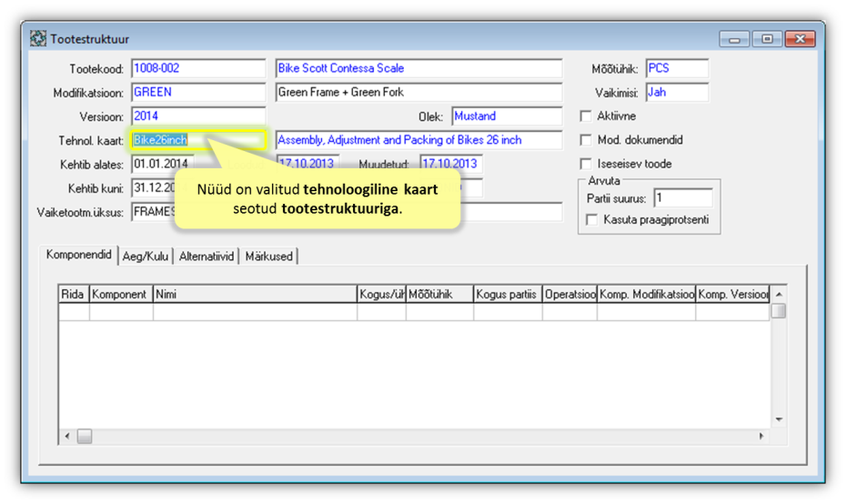Click the Partii suurus input field

[682, 198]
